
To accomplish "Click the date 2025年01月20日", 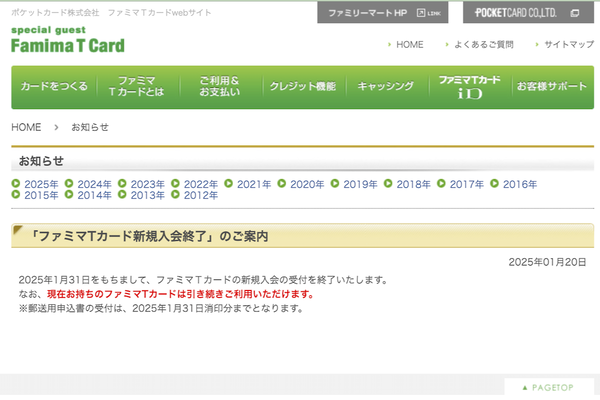I will [x=547, y=262].
